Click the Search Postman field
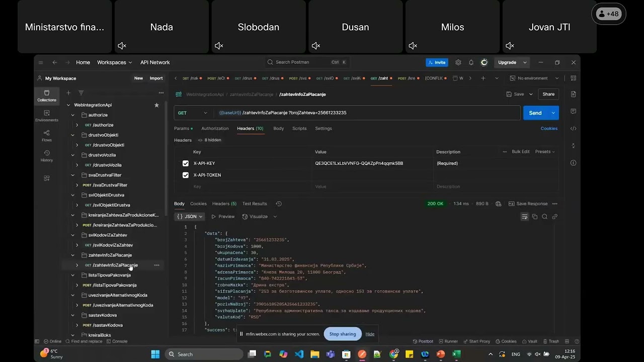Screen dimensions: 644x362 pos(307,62)
